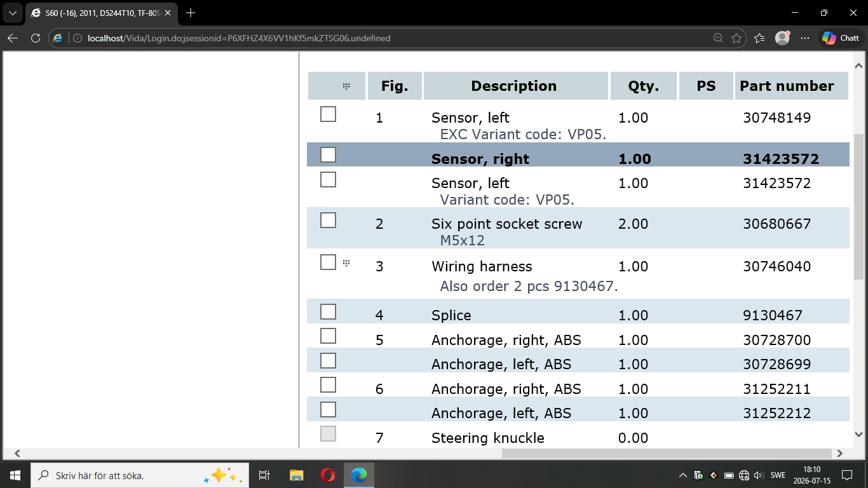
Task: Open Task View on the taskbar
Action: 264,475
